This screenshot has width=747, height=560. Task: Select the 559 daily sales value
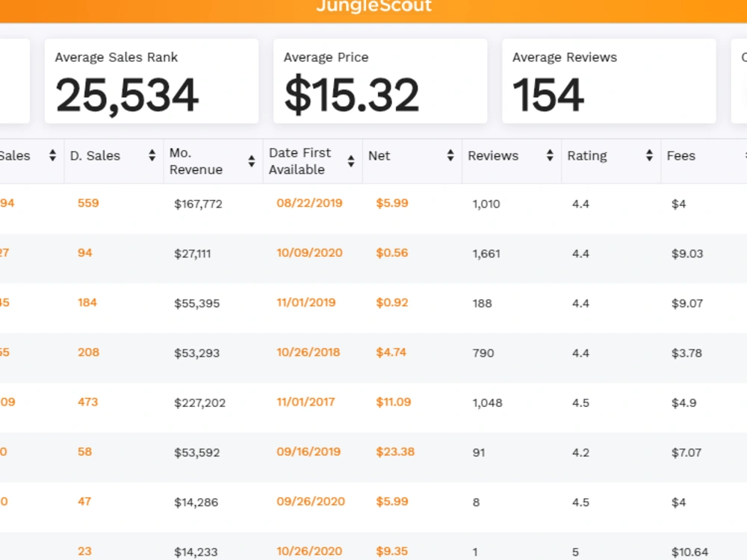pyautogui.click(x=88, y=203)
